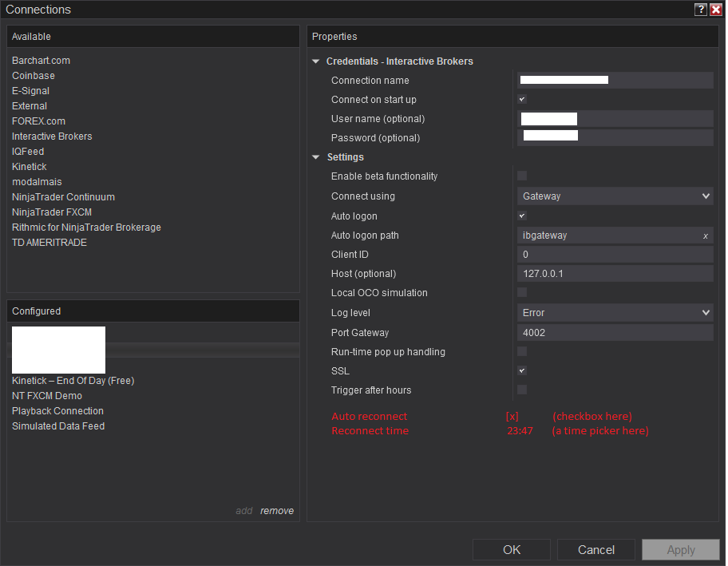
Task: Click the Apply button
Action: click(x=681, y=550)
